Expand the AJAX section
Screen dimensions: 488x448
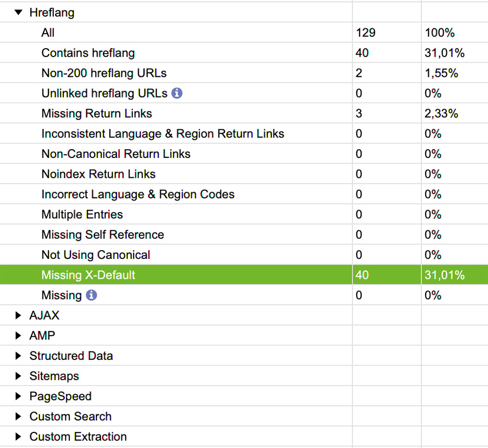(x=19, y=315)
